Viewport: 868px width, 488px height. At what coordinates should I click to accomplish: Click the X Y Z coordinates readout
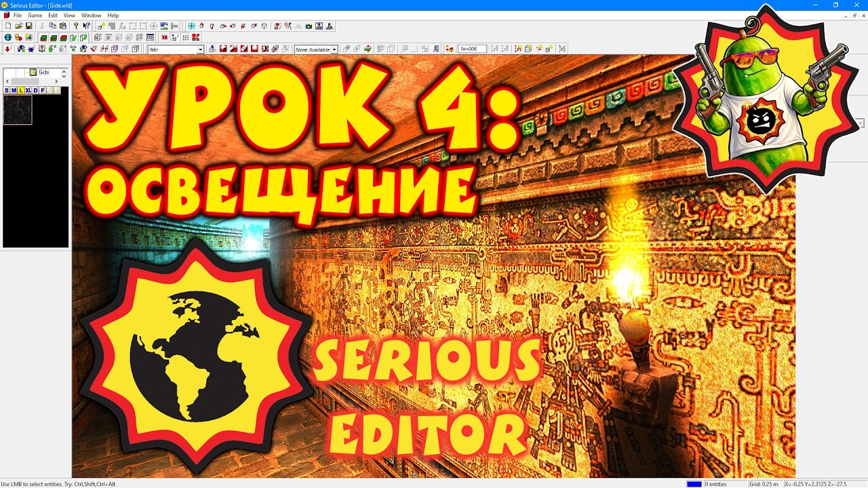click(x=816, y=484)
